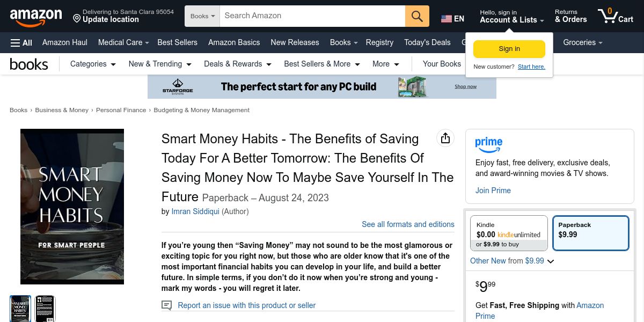
Task: Click the location pin Update location
Action: [77, 19]
